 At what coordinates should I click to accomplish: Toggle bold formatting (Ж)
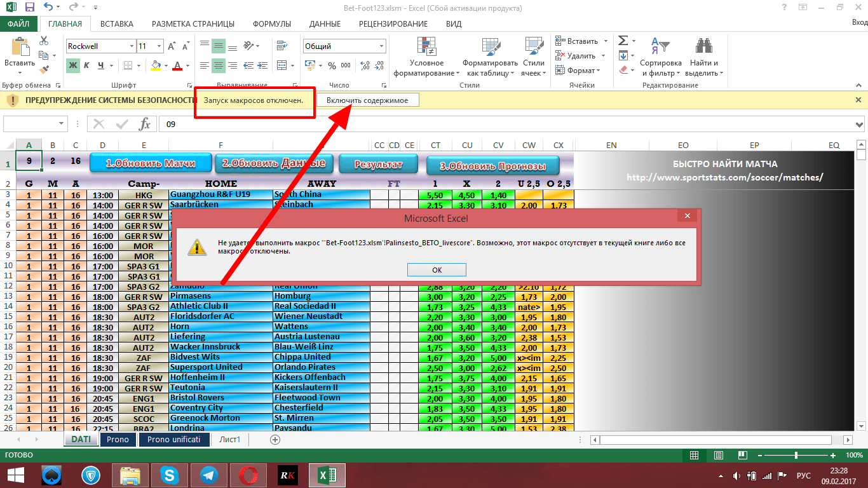pos(73,65)
